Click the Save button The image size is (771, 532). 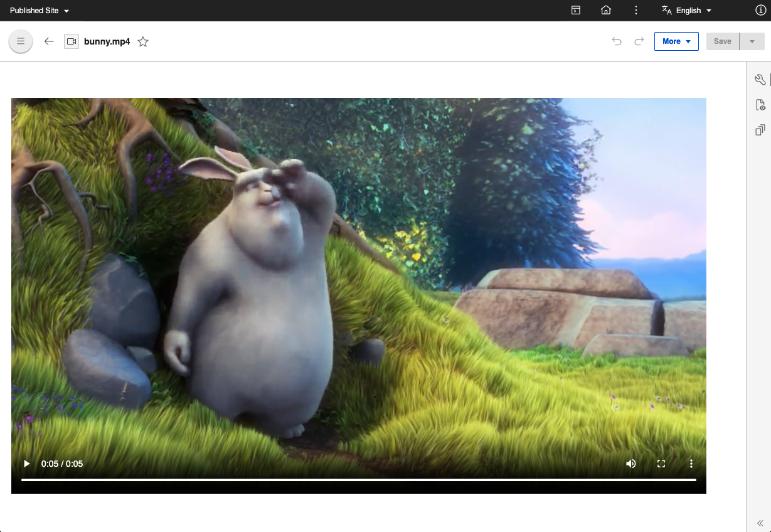pyautogui.click(x=722, y=41)
